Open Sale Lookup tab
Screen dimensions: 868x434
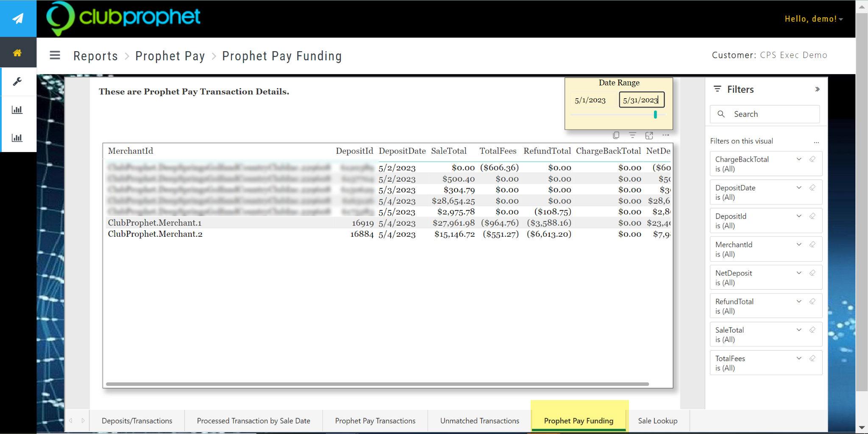[x=658, y=420]
